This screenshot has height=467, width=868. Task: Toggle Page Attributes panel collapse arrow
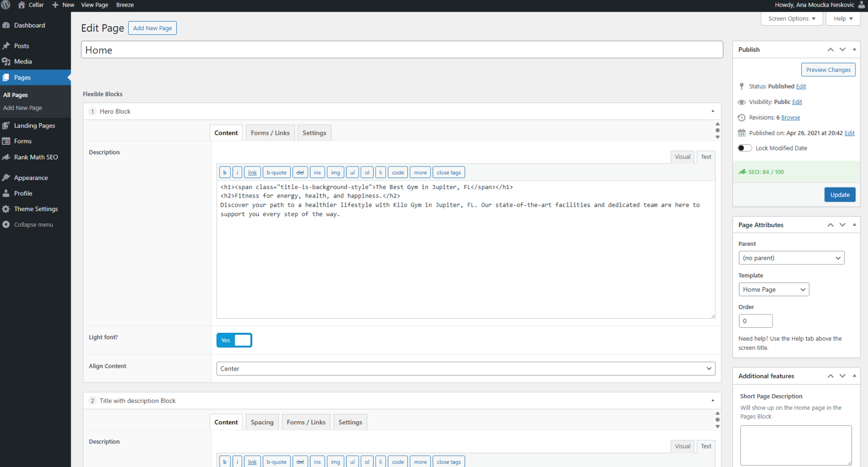854,225
